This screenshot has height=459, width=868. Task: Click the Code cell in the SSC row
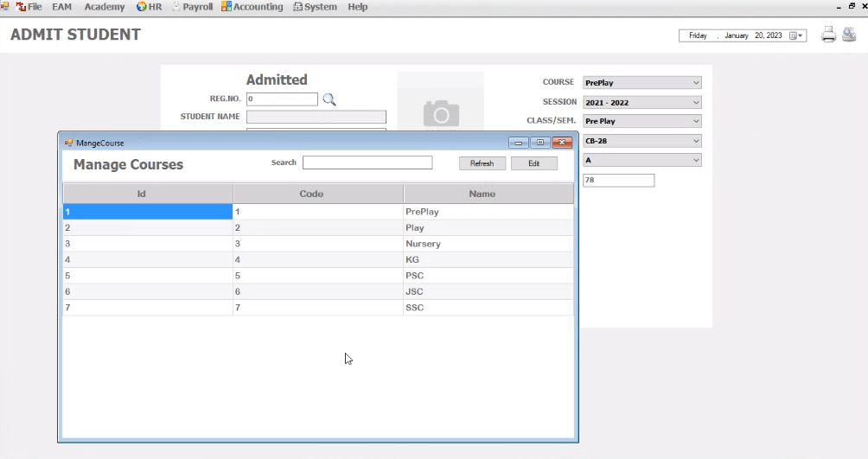click(x=318, y=308)
